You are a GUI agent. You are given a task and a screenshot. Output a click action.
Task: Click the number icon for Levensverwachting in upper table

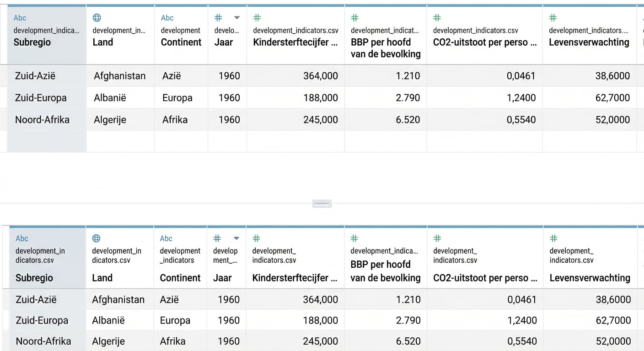tap(553, 18)
